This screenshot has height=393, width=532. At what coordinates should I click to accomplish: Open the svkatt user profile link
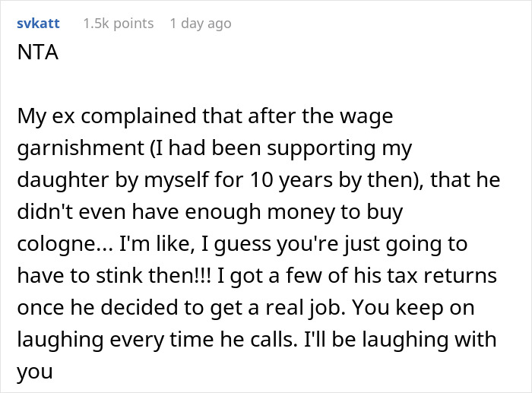[39, 24]
